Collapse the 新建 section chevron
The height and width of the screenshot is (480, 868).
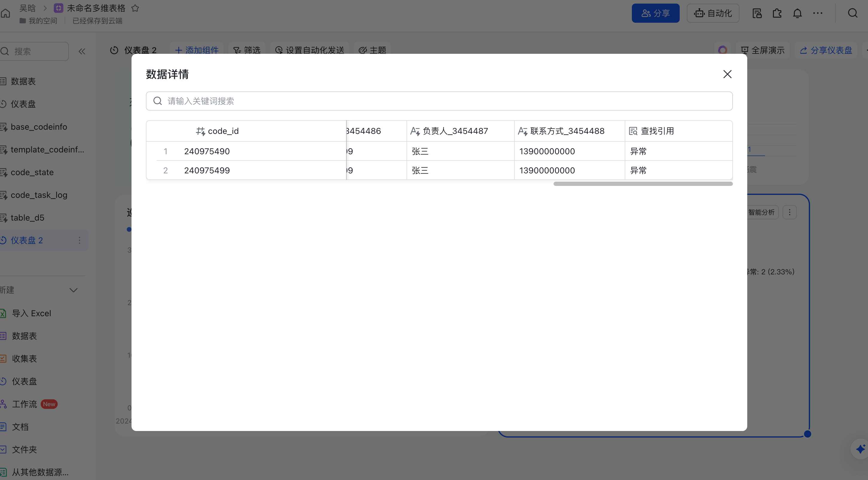coord(74,290)
